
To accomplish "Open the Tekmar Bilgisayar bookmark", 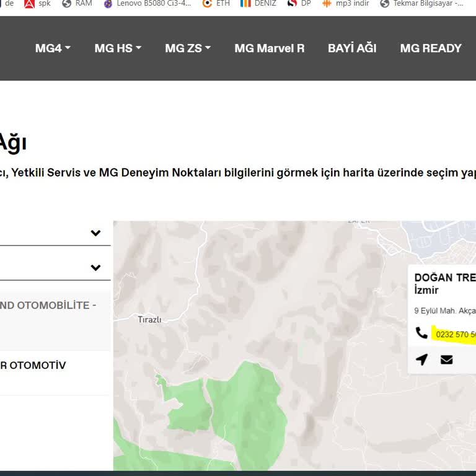I will click(422, 4).
